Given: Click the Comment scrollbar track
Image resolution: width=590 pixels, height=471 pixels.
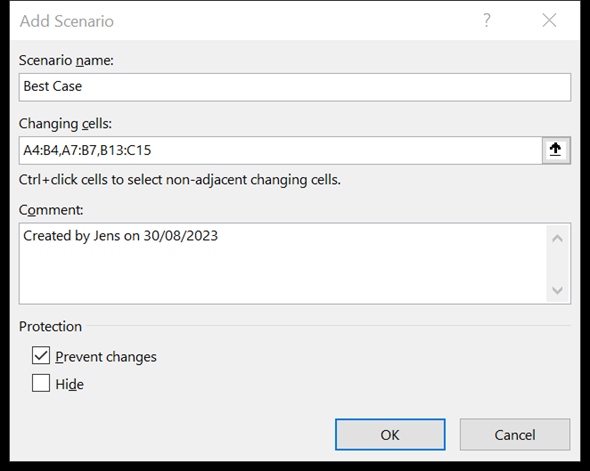Looking at the screenshot, I should [557, 264].
